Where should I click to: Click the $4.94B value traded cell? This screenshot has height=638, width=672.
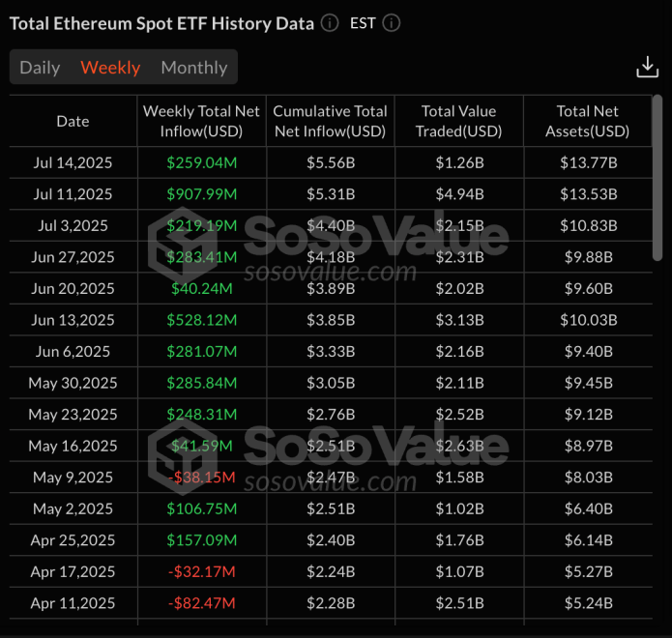click(x=458, y=194)
